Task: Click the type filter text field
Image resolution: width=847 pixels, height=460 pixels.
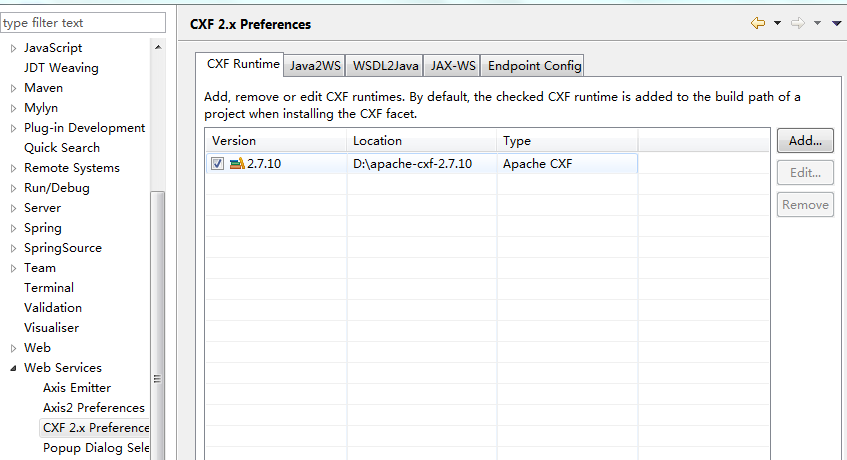Action: (x=83, y=23)
